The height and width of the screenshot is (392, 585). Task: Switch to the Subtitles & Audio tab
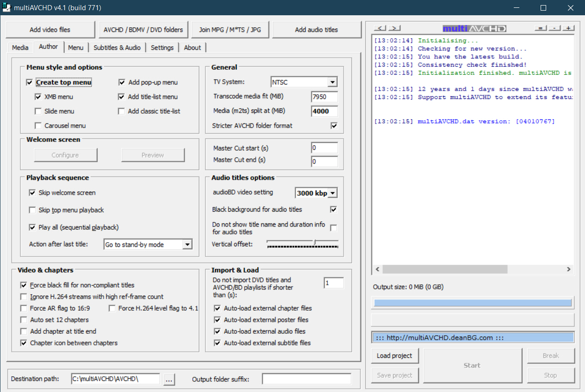(117, 48)
